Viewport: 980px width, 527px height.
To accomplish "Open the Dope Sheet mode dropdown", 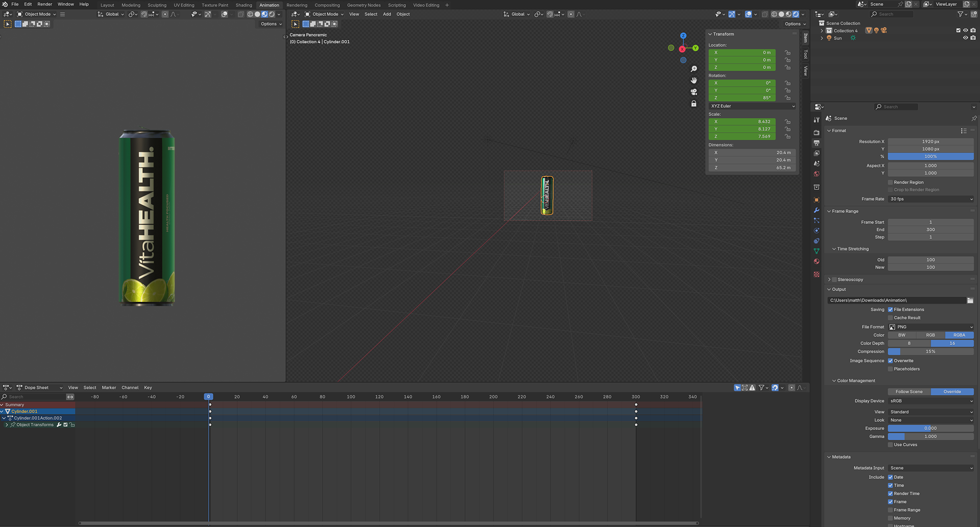I will pyautogui.click(x=39, y=388).
